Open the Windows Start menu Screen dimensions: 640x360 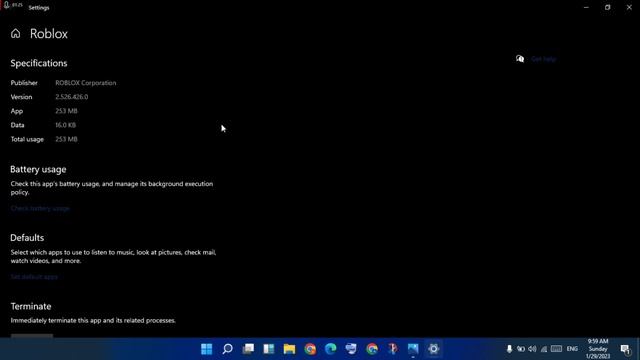click(207, 349)
